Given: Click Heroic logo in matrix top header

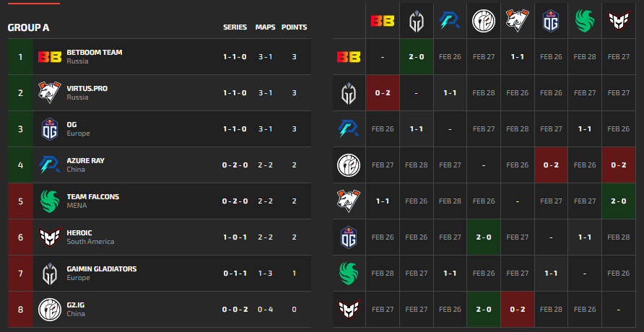Looking at the screenshot, I should click(x=618, y=21).
